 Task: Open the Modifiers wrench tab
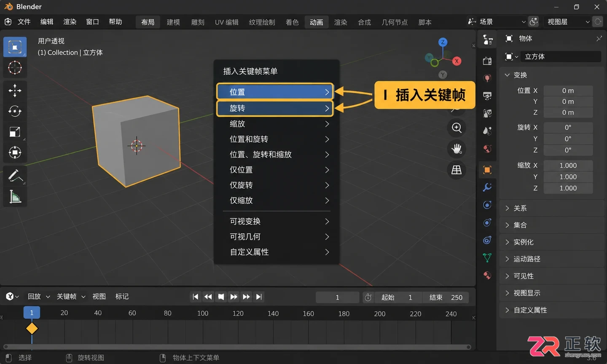[487, 187]
